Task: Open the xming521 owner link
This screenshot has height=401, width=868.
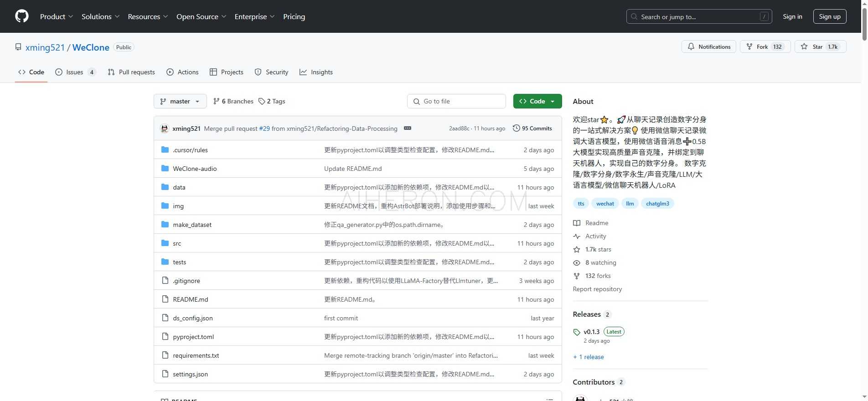Action: tap(45, 47)
